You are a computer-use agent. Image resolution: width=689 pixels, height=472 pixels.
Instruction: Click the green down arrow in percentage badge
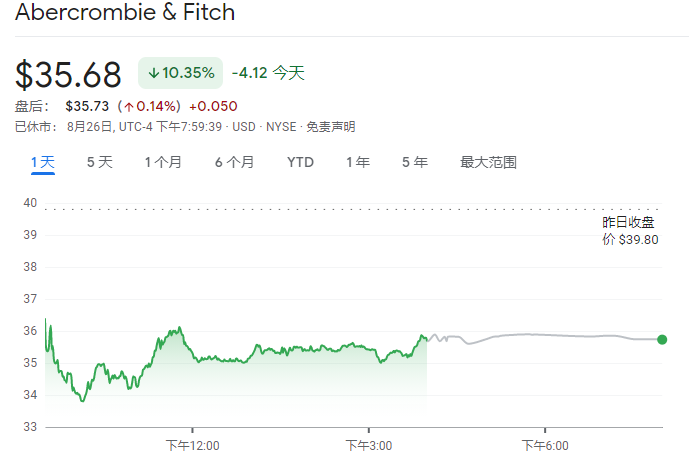[154, 73]
